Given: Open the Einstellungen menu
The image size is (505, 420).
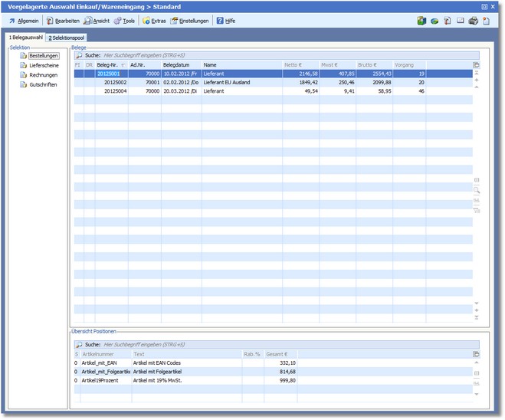Looking at the screenshot, I should pos(189,21).
